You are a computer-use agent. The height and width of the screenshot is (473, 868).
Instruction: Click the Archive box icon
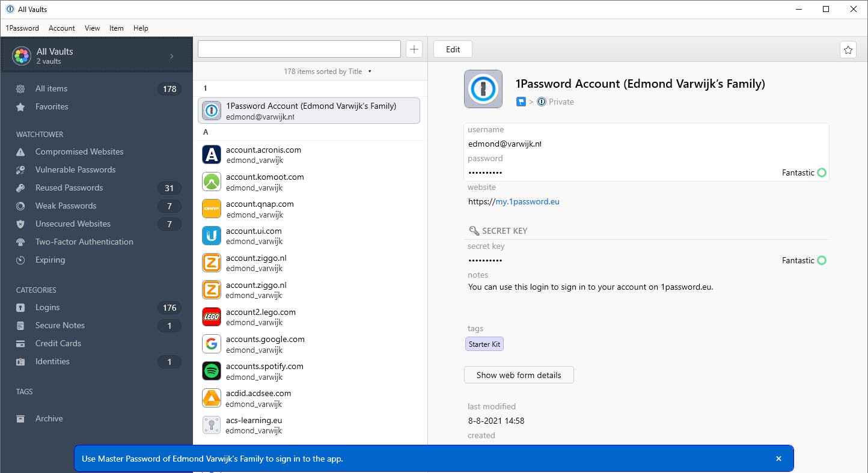[x=20, y=419]
